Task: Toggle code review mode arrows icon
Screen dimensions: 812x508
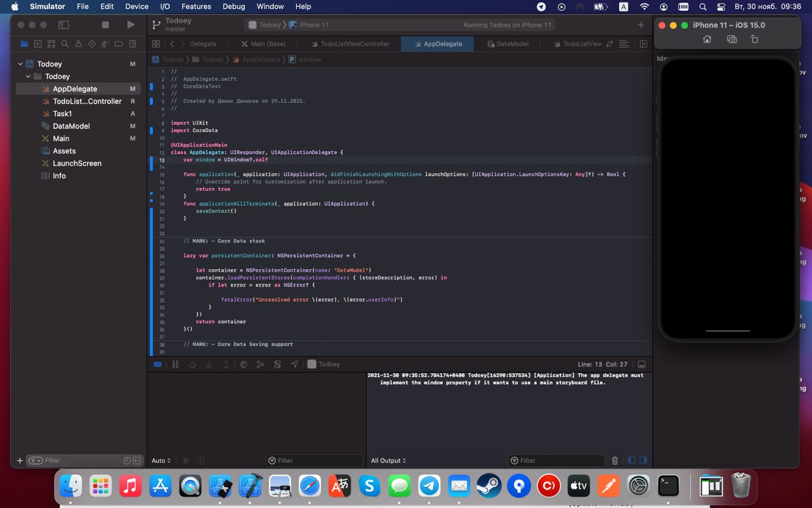Action: pos(610,44)
